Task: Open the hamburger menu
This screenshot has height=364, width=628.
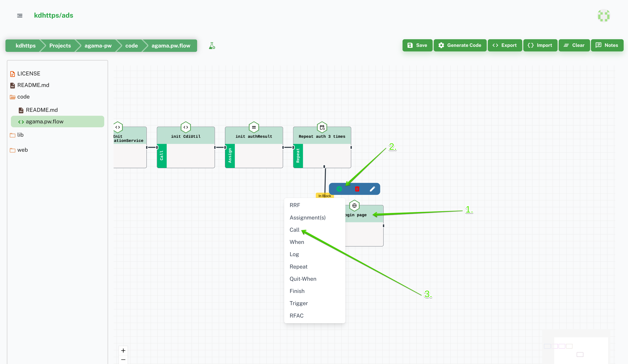Action: [20, 16]
